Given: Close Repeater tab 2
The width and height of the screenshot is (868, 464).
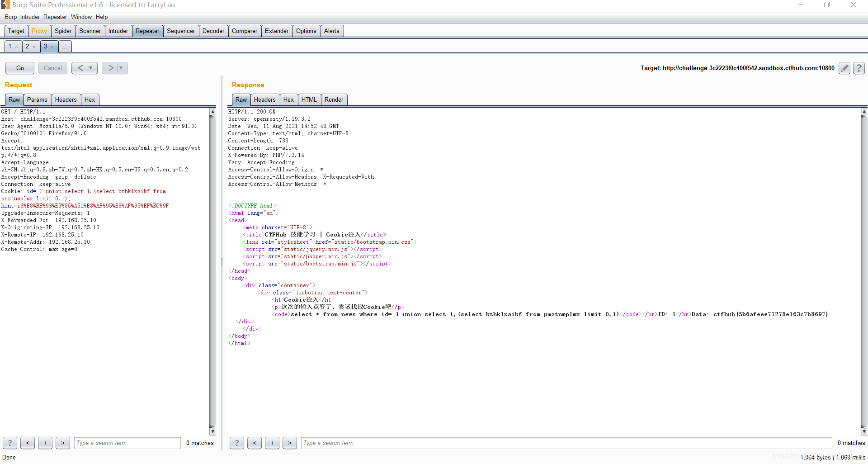Looking at the screenshot, I should (34, 47).
